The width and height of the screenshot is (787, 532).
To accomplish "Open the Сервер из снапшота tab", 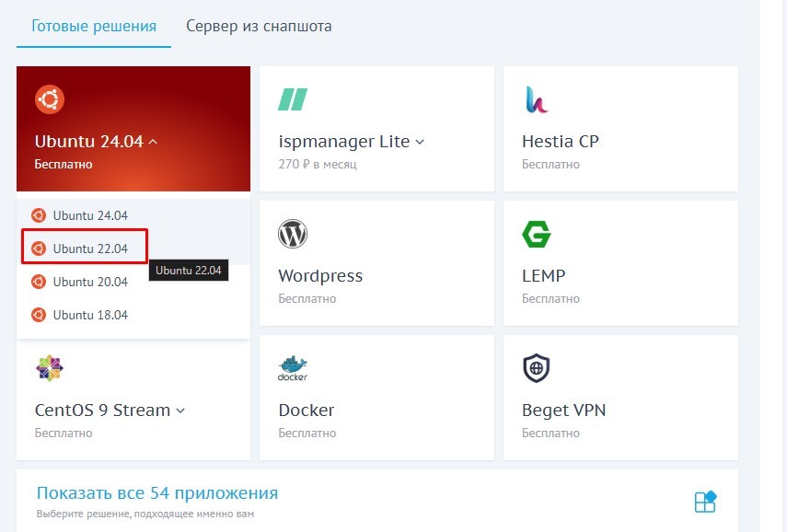I will tap(259, 26).
